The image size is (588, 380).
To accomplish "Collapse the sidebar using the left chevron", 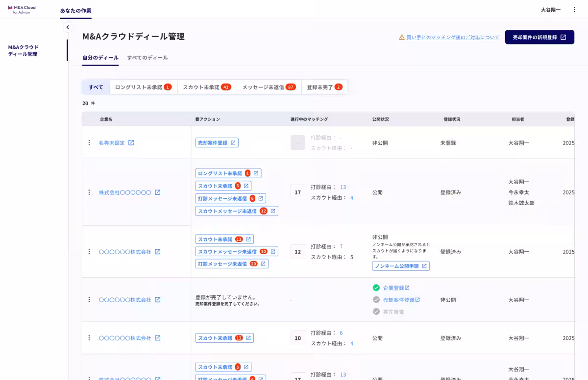I will (x=68, y=27).
